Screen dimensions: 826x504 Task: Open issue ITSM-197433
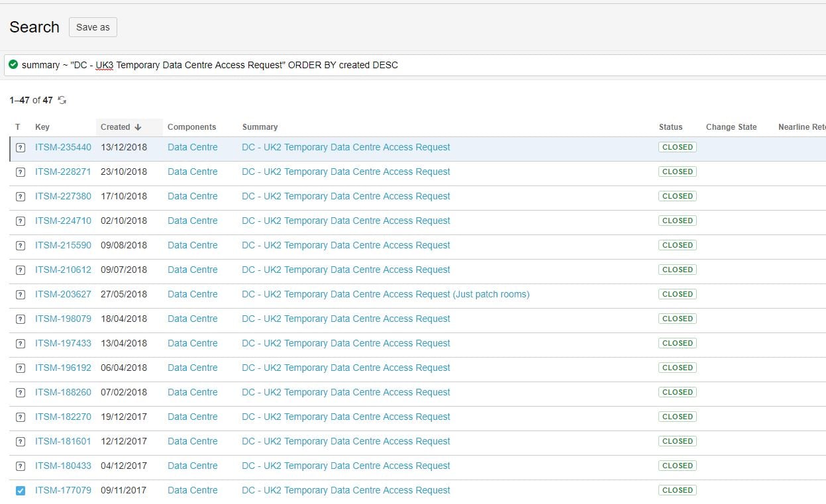tap(63, 343)
